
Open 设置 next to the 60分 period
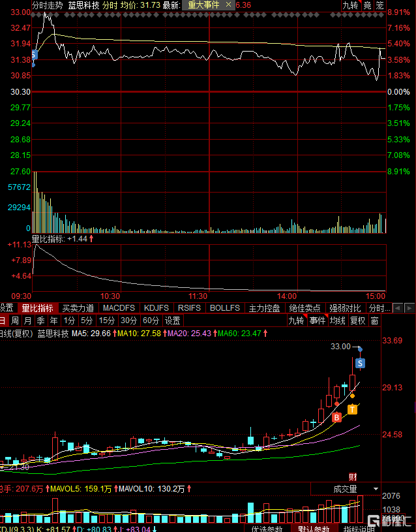pyautogui.click(x=173, y=321)
